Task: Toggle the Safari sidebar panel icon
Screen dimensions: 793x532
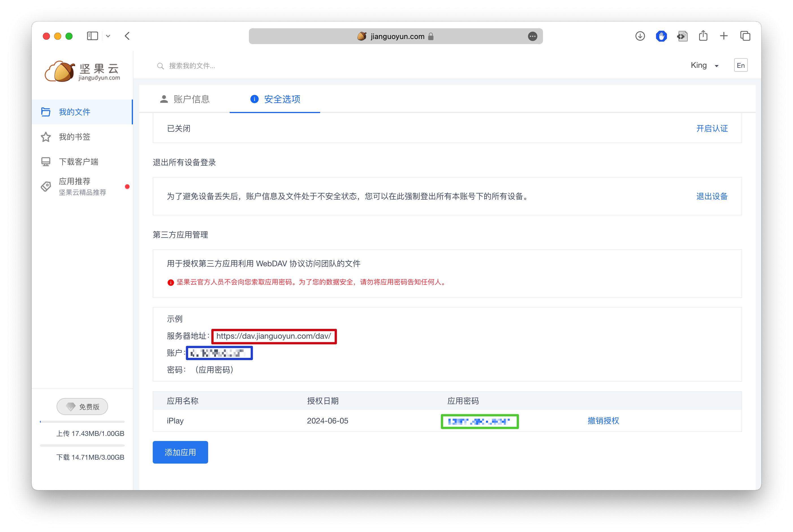Action: pos(92,36)
